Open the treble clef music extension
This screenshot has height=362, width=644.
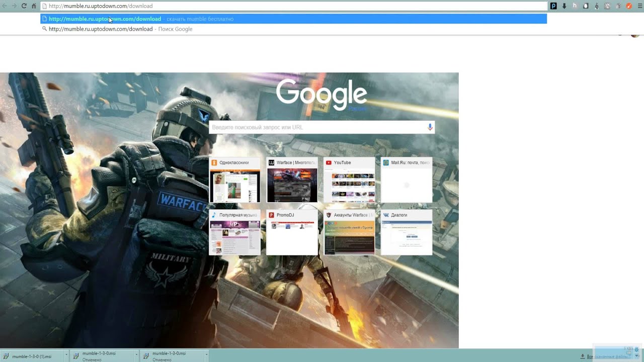click(596, 6)
